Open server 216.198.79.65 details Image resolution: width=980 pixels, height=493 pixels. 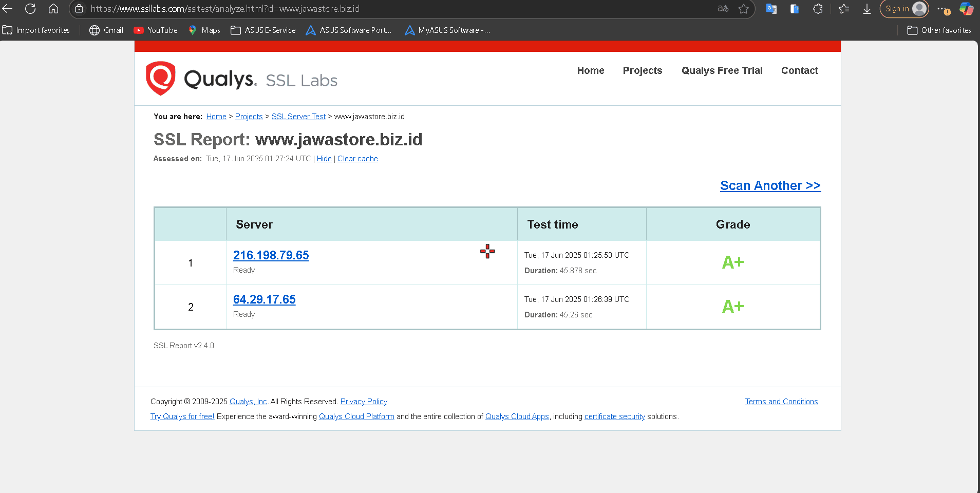pos(271,255)
